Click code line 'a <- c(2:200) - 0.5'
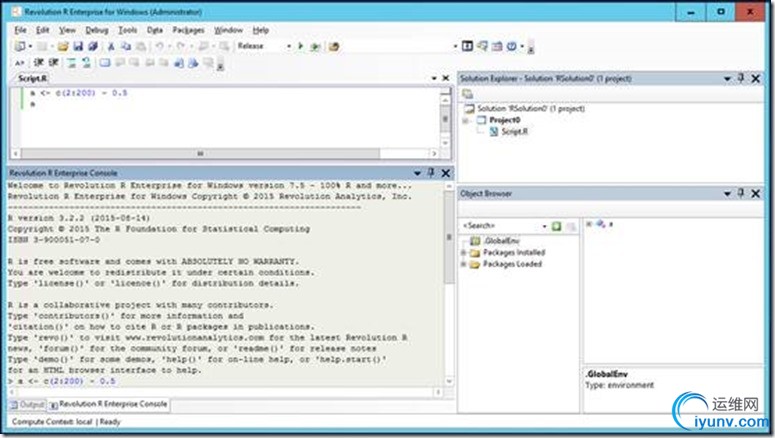This screenshot has width=775, height=438. coord(79,93)
